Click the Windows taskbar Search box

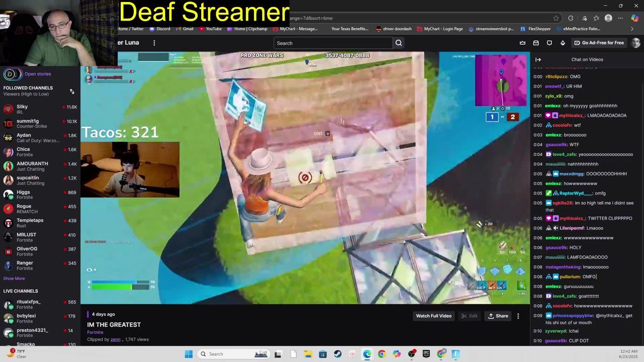(x=234, y=354)
